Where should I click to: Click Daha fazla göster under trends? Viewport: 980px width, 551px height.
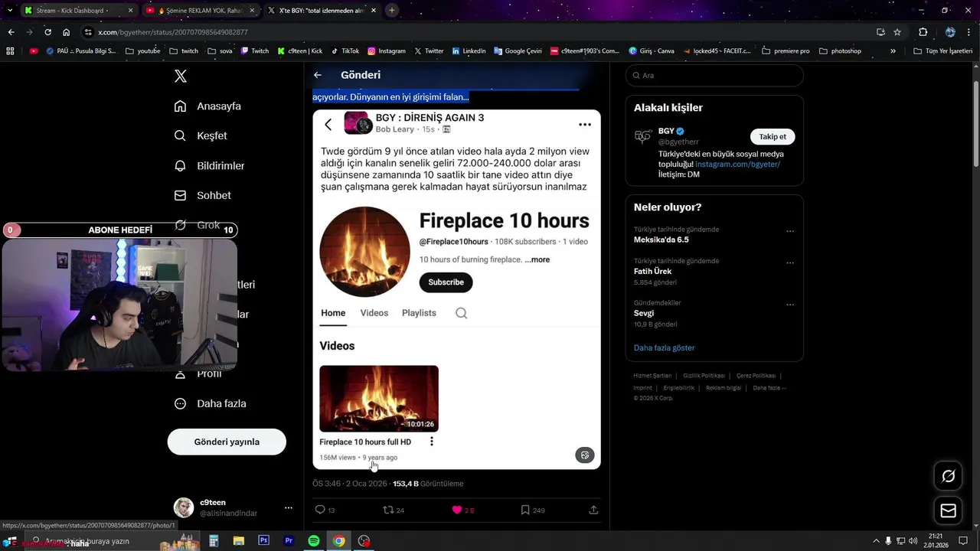click(x=664, y=347)
